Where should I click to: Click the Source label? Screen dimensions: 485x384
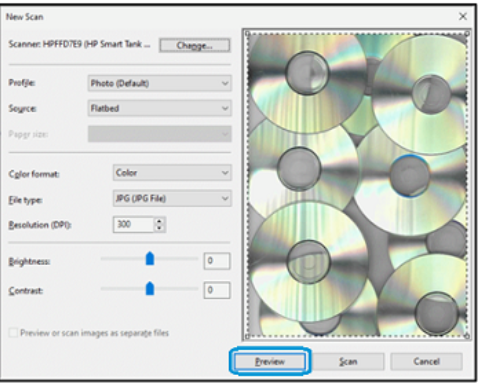point(22,109)
